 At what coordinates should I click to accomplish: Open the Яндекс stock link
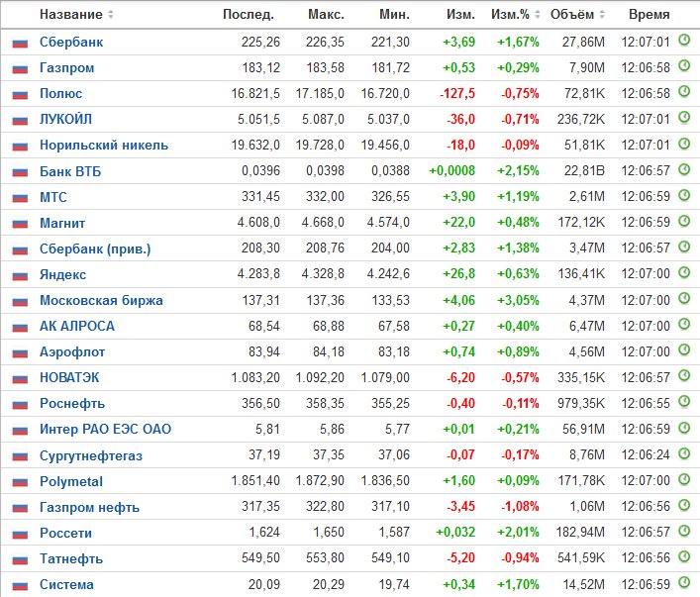(x=63, y=274)
